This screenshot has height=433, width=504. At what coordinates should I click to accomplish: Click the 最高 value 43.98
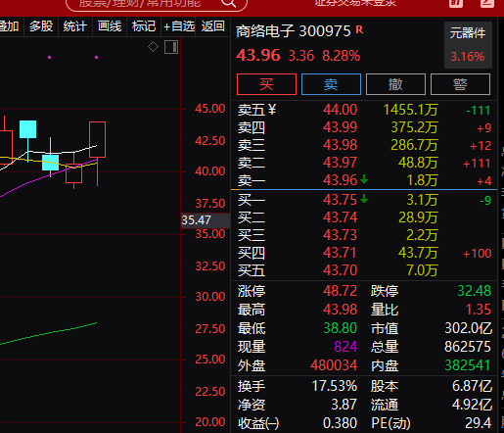(x=341, y=310)
